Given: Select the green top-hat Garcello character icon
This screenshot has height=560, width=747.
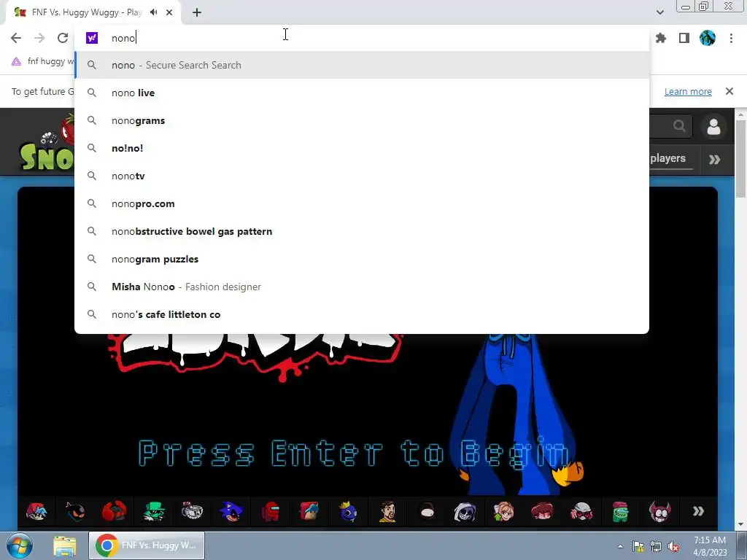Looking at the screenshot, I should 154,511.
